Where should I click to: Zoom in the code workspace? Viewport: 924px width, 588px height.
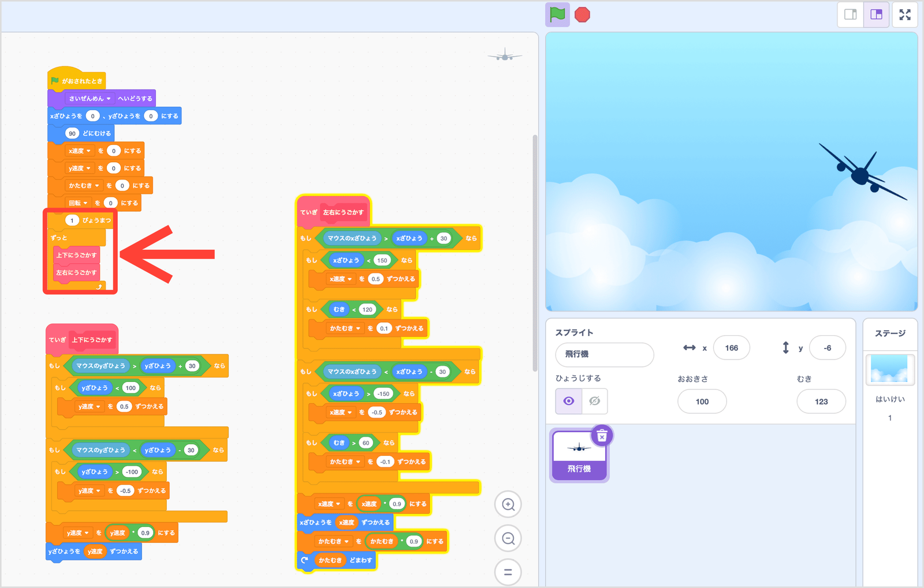508,505
